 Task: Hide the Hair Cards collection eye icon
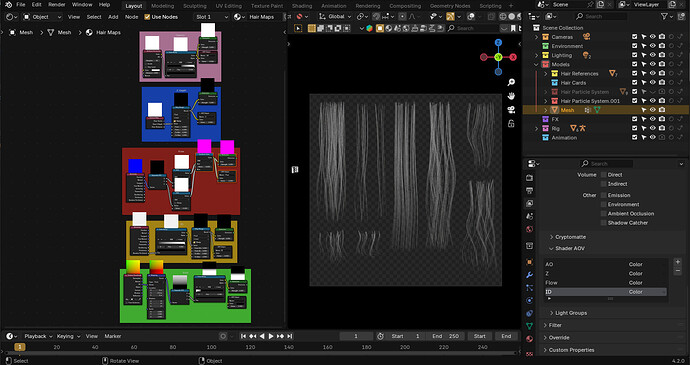653,83
